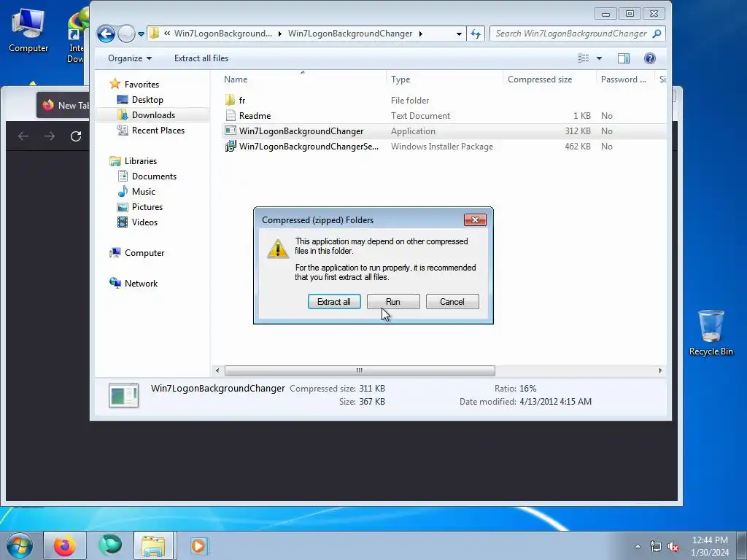Click the change view icon
The image size is (747, 560).
(x=584, y=58)
